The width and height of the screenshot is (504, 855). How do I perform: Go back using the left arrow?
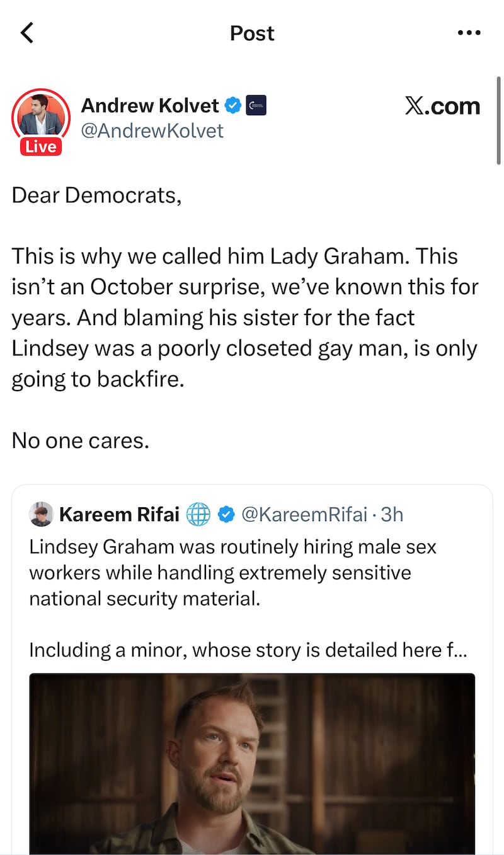pyautogui.click(x=27, y=33)
